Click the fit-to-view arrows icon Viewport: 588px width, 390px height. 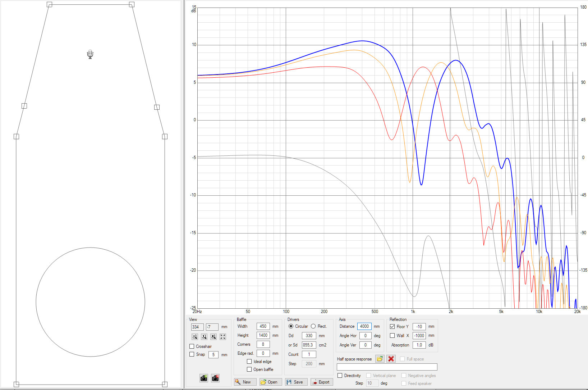(x=223, y=337)
